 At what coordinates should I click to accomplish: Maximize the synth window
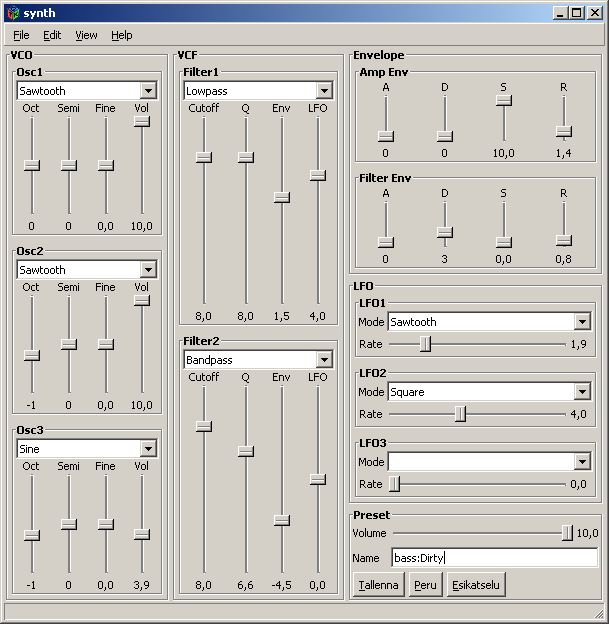point(576,13)
